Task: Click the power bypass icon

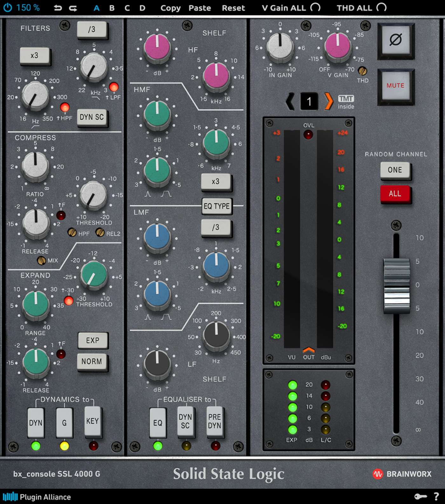Action: [7, 8]
